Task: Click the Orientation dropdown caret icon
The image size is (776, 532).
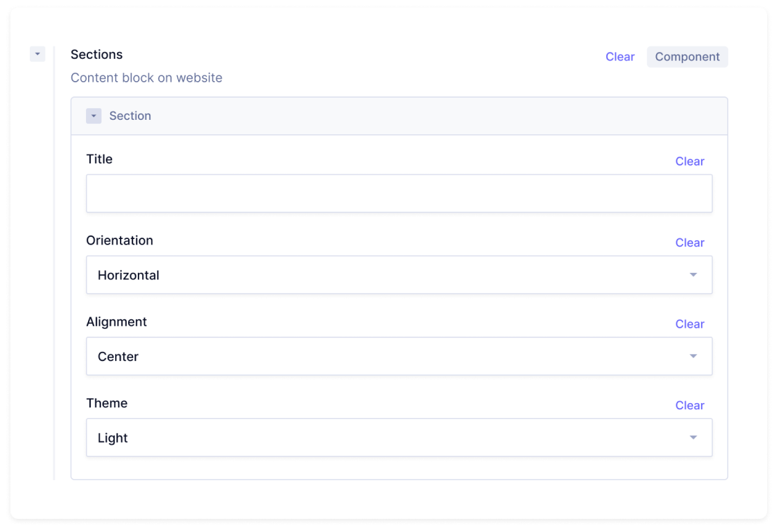Action: [694, 275]
